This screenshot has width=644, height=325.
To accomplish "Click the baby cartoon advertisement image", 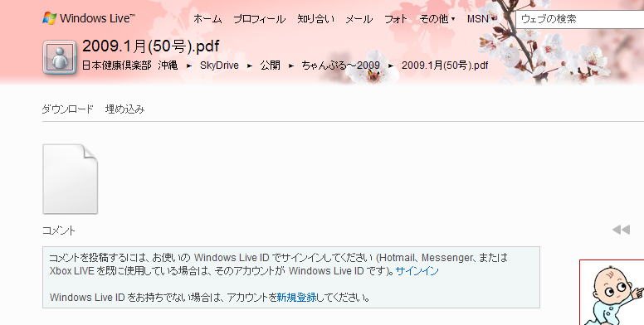I will click(612, 292).
